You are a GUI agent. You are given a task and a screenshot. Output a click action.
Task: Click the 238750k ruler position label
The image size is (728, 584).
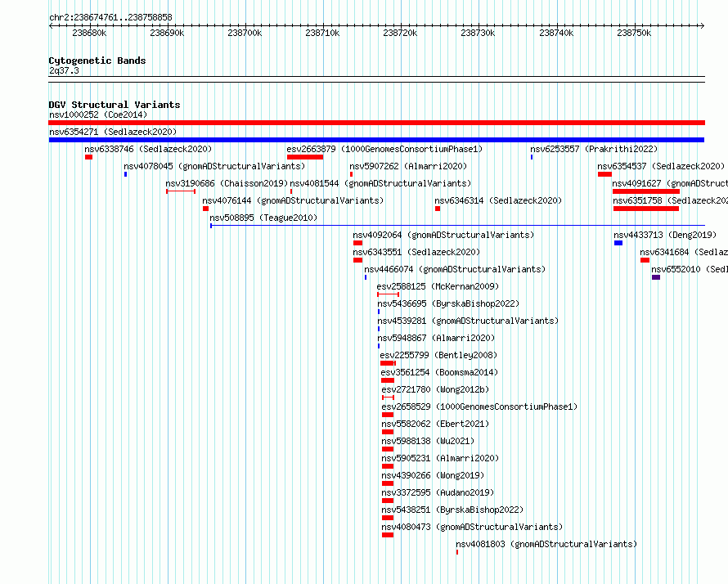click(x=634, y=33)
